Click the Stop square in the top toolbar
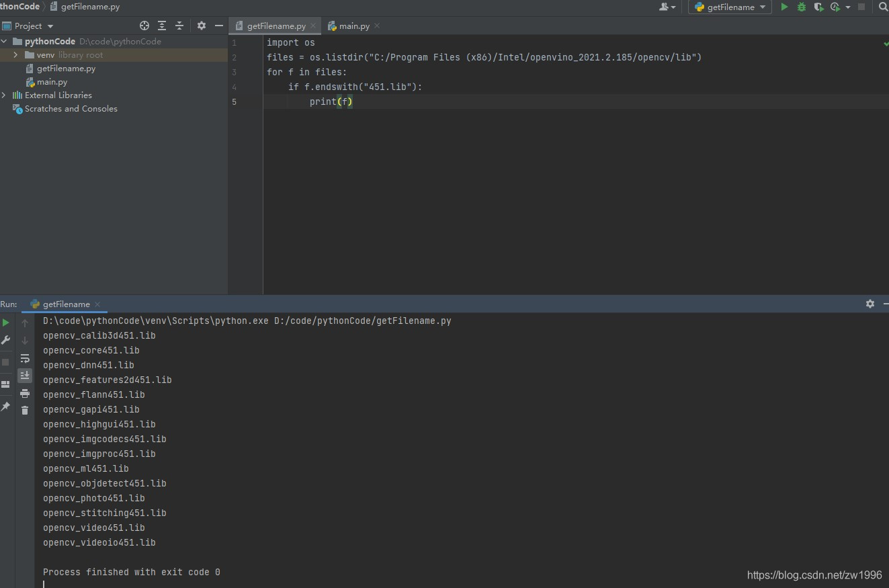The image size is (889, 588). click(x=861, y=7)
